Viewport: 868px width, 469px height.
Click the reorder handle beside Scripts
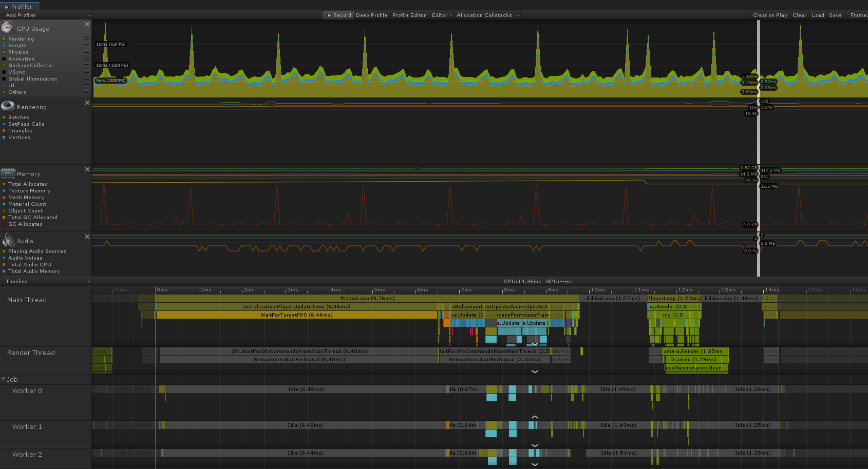coord(86,46)
